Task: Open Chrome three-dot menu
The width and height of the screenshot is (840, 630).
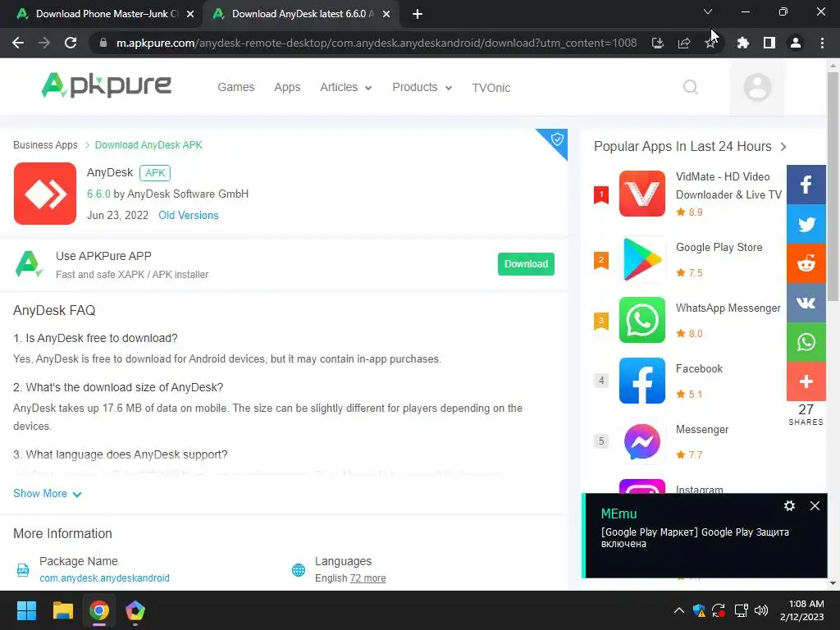Action: click(822, 43)
